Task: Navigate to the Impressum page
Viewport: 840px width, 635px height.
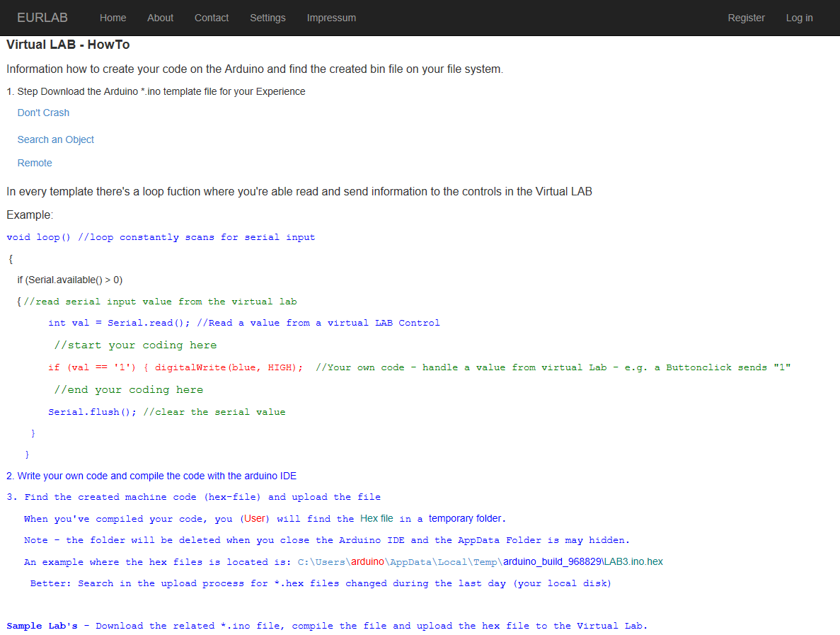Action: (x=331, y=18)
